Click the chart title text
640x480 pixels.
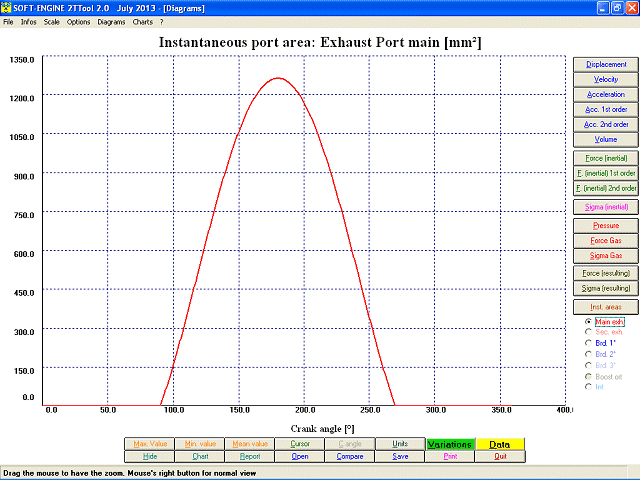[320, 42]
